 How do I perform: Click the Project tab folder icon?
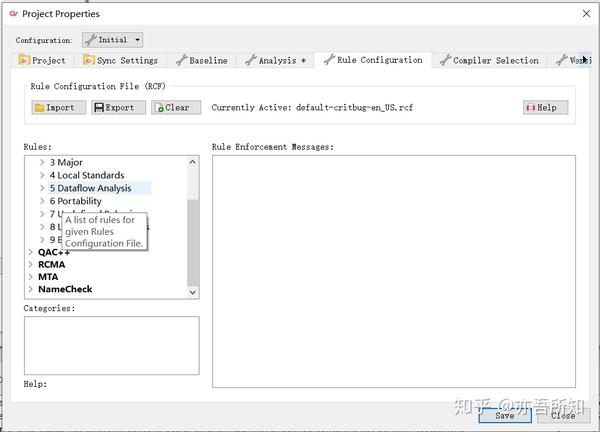(24, 60)
